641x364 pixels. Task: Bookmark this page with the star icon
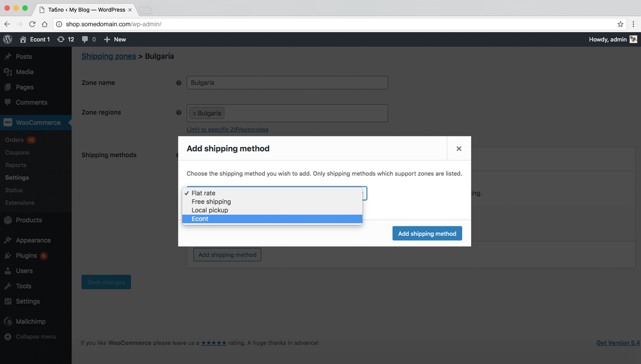(x=620, y=24)
